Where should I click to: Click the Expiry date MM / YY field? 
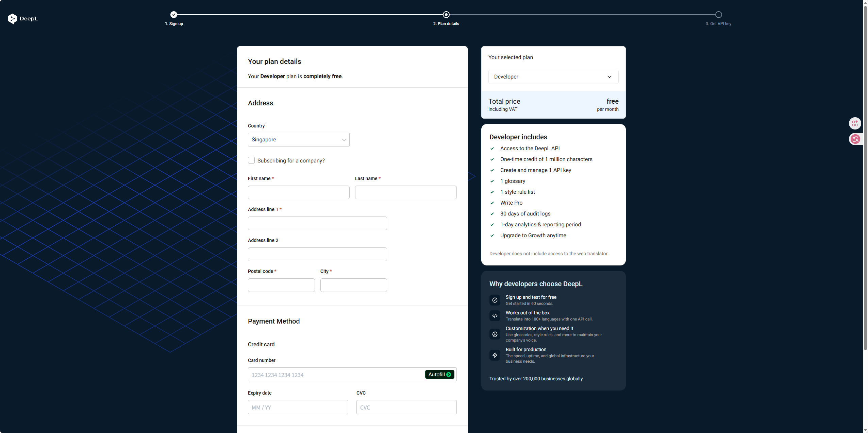(x=298, y=407)
